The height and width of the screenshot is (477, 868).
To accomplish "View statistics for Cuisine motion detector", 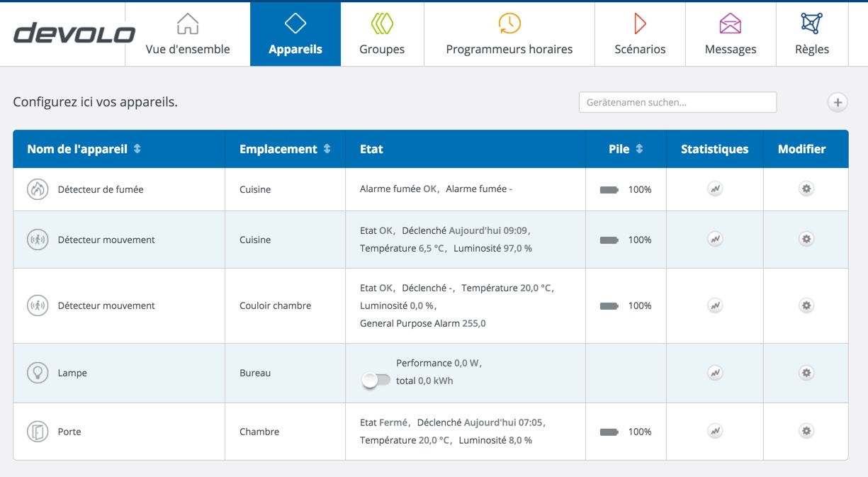I will [715, 240].
